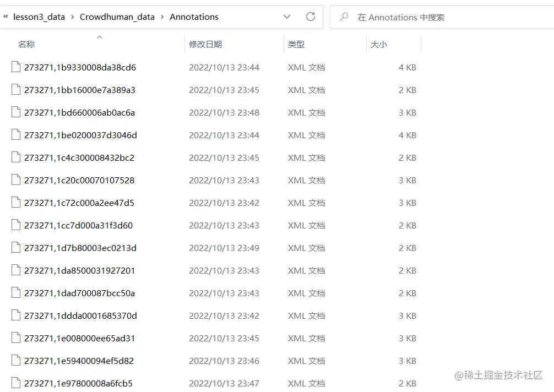Select file name 273271,1bb16000e7a389a3

[x=80, y=90]
